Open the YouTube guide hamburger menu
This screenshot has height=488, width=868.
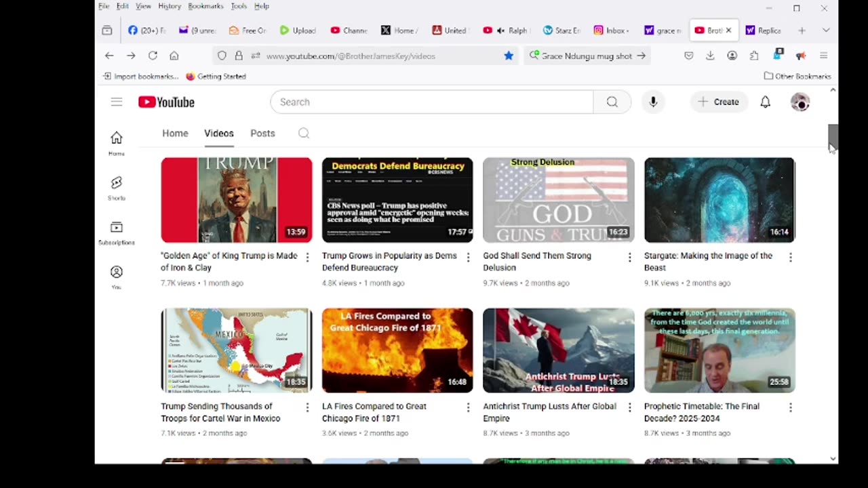[117, 102]
